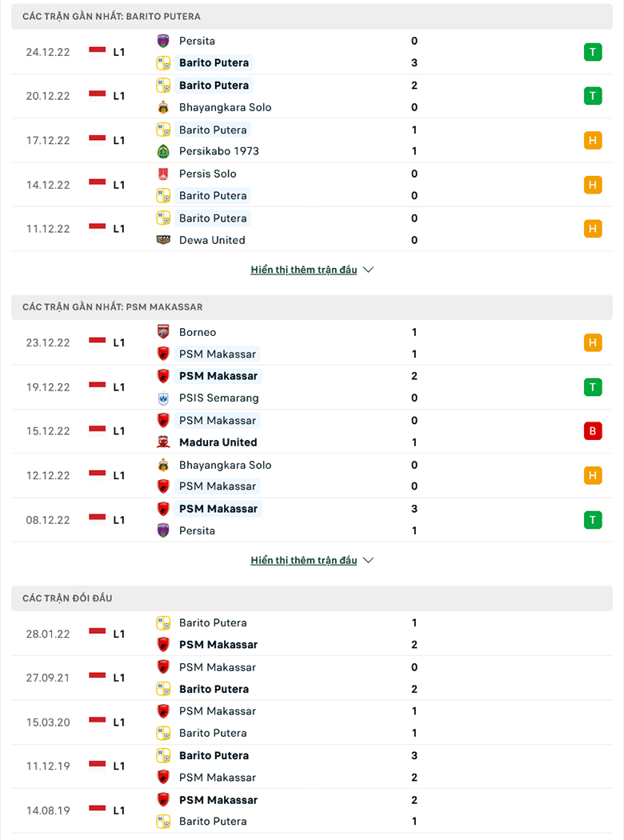624x840 pixels.
Task: Click the yellow H badge for Borneo match
Action: tap(593, 342)
